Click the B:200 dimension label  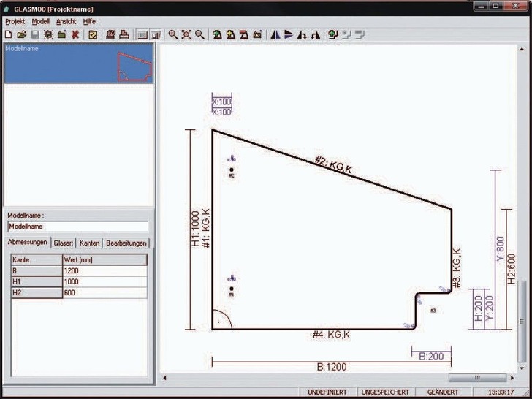431,357
